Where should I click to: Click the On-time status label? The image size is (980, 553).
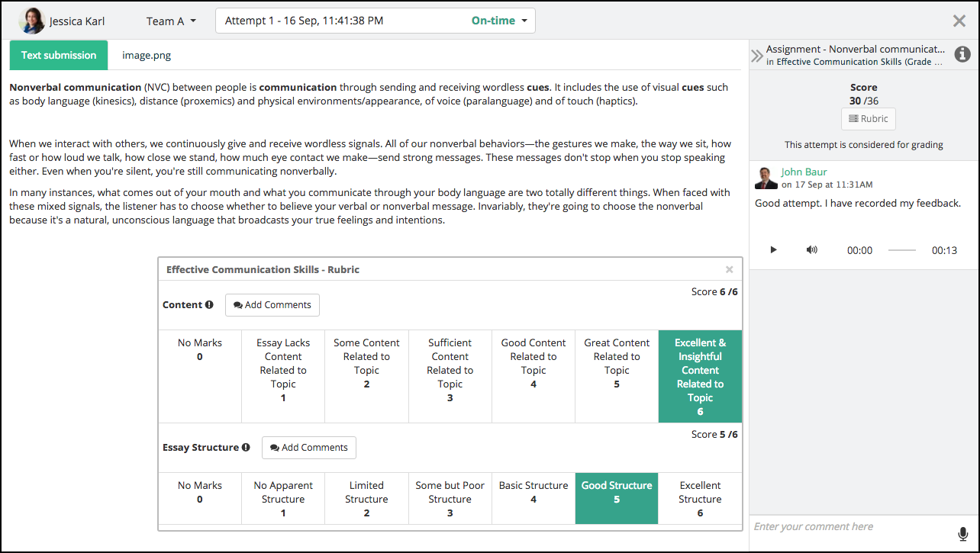pyautogui.click(x=493, y=21)
